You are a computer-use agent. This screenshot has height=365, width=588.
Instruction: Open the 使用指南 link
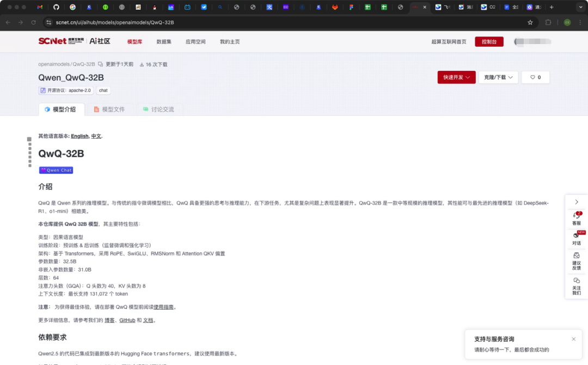tap(163, 307)
